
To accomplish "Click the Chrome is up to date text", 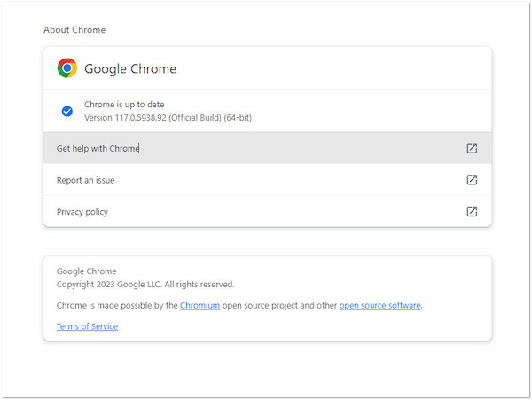I will click(x=124, y=105).
